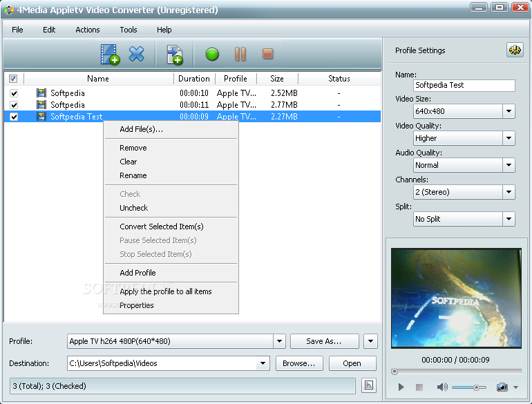Select Clear in the context menu
Screen dimensions: 532x404
point(171,162)
